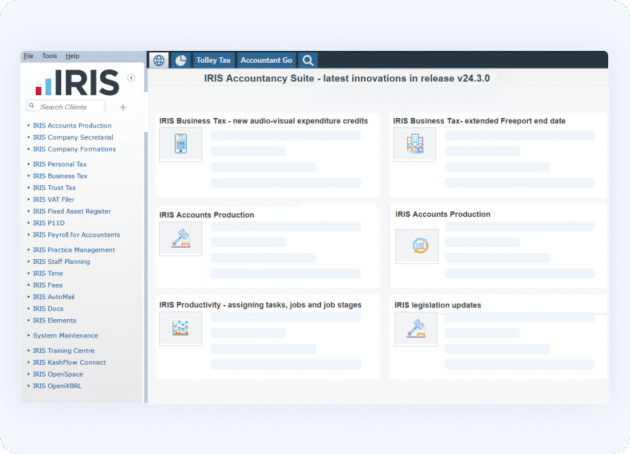The width and height of the screenshot is (630, 454).
Task: Open IRIS Company Secretarial
Action: (73, 137)
